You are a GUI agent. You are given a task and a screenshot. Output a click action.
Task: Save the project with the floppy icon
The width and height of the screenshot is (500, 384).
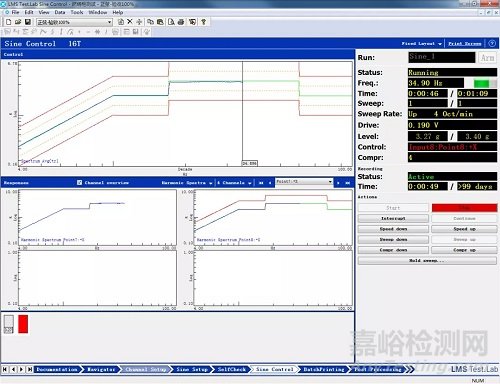[28, 22]
